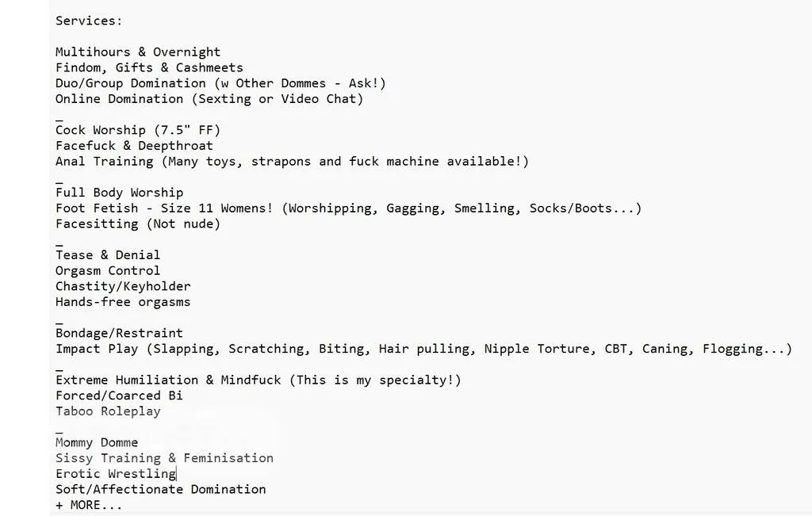Click the "Services:" heading text
Image resolution: width=812 pixels, height=516 pixels.
(x=89, y=21)
